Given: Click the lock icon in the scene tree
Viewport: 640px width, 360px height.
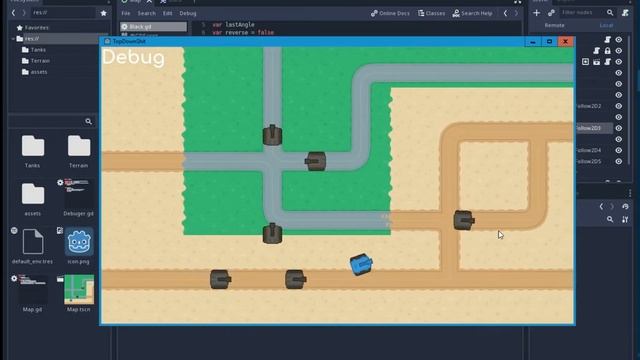Looking at the screenshot, I should [x=607, y=51].
